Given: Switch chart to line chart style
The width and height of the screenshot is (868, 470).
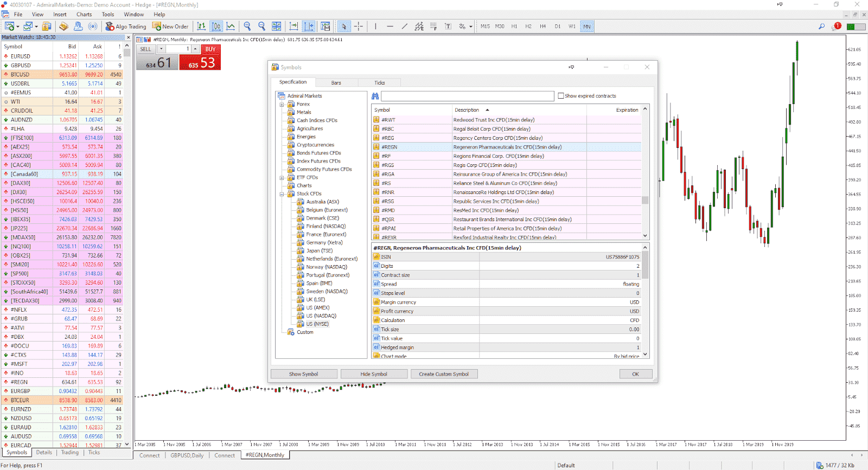Looking at the screenshot, I should tap(231, 26).
